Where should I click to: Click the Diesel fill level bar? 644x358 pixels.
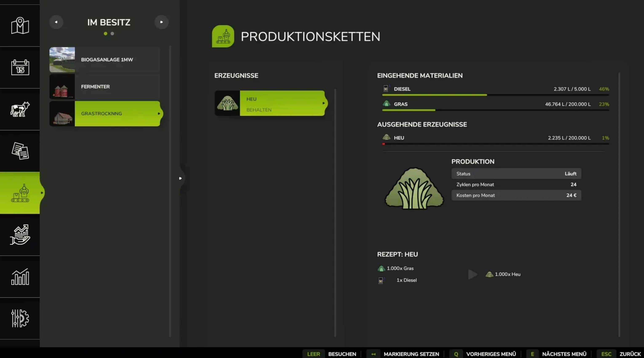pyautogui.click(x=495, y=95)
